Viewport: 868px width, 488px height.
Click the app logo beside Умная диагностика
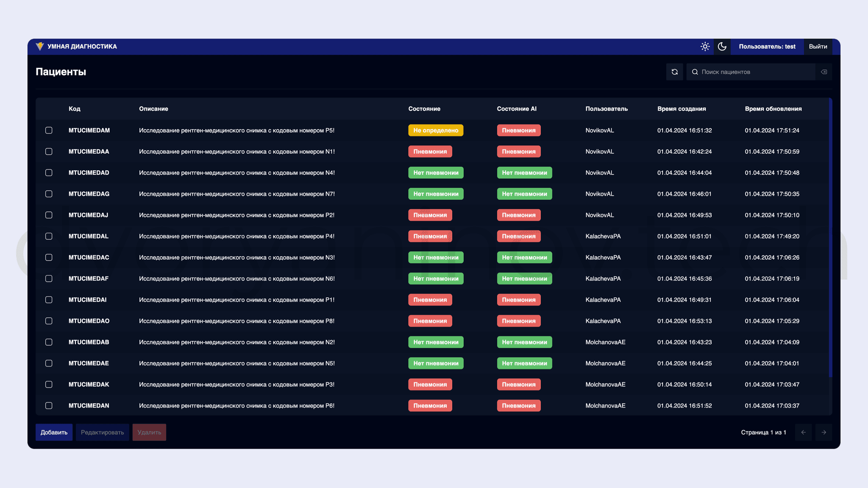tap(40, 46)
